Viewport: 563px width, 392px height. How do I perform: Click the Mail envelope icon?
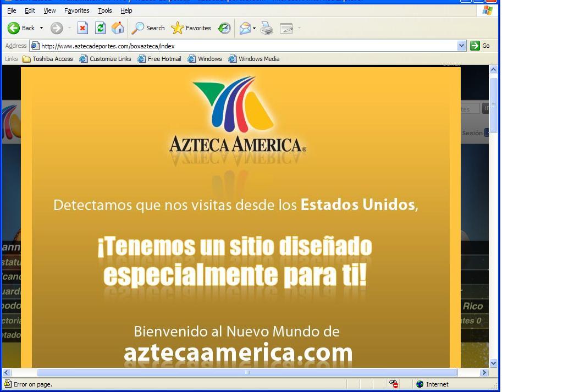(245, 28)
